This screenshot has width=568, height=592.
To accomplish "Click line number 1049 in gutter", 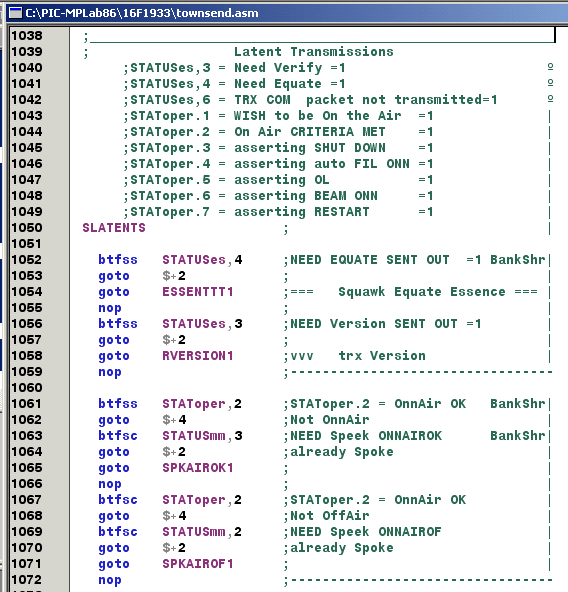I will coord(27,212).
